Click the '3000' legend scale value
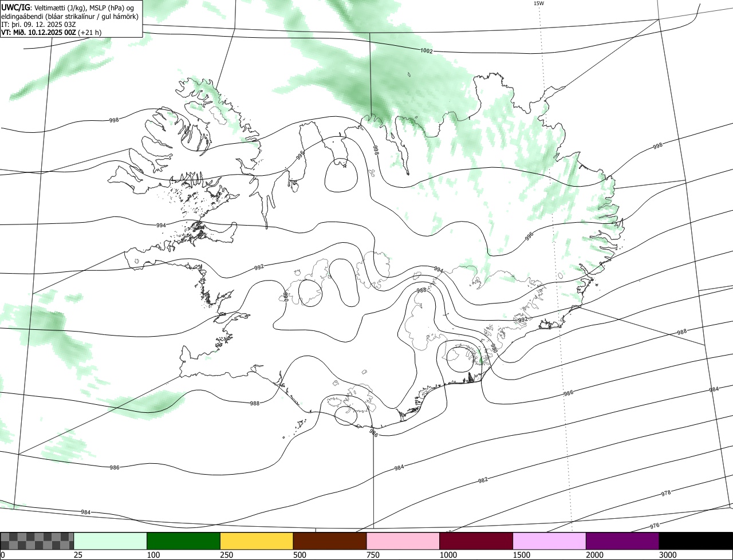 pos(668,555)
